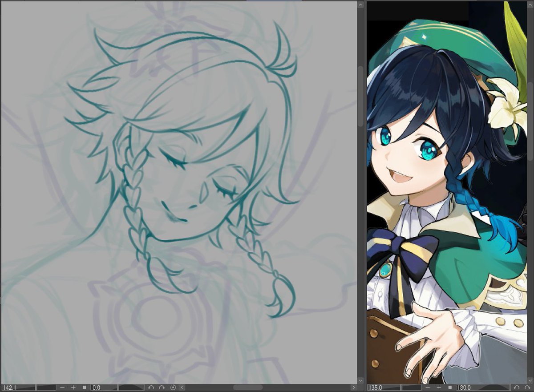The height and width of the screenshot is (392, 534).
Task: Rotate the sketch canvas clockwise
Action: click(162, 388)
